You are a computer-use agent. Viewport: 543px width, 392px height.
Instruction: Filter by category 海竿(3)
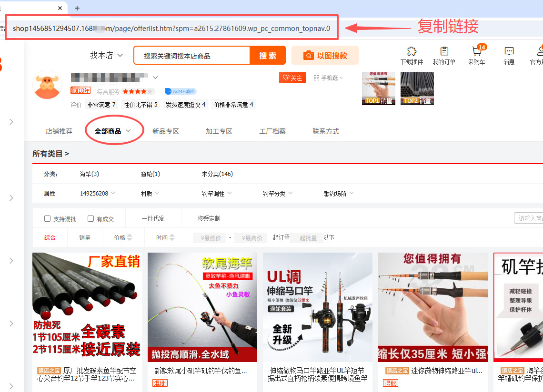(90, 174)
